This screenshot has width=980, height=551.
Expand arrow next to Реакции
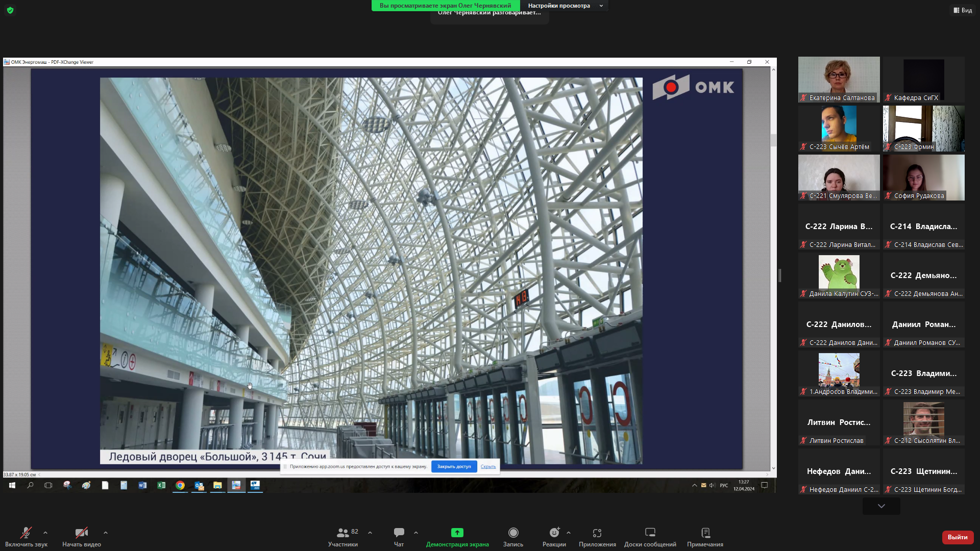click(x=569, y=533)
